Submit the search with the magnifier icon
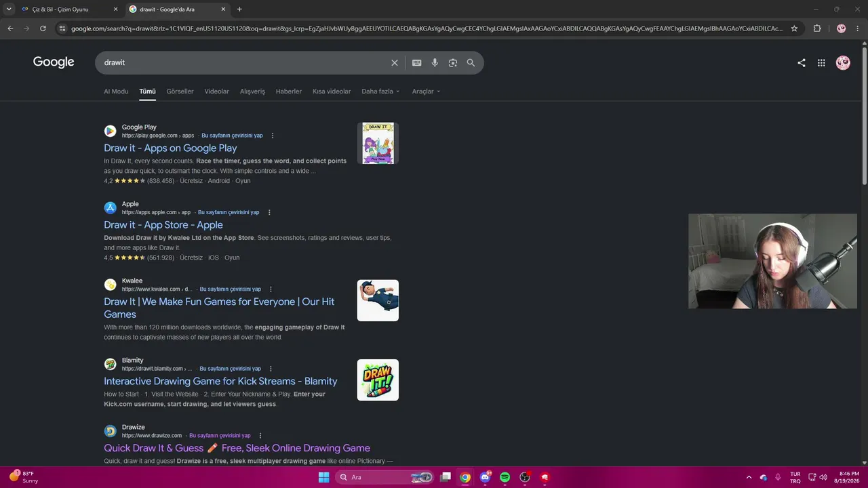 click(x=471, y=62)
